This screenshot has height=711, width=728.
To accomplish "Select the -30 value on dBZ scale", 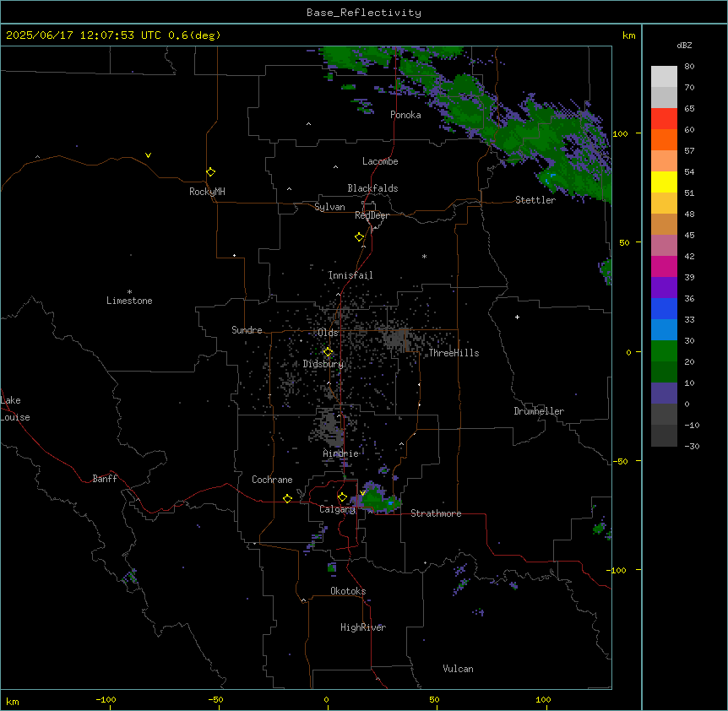I will coord(692,446).
